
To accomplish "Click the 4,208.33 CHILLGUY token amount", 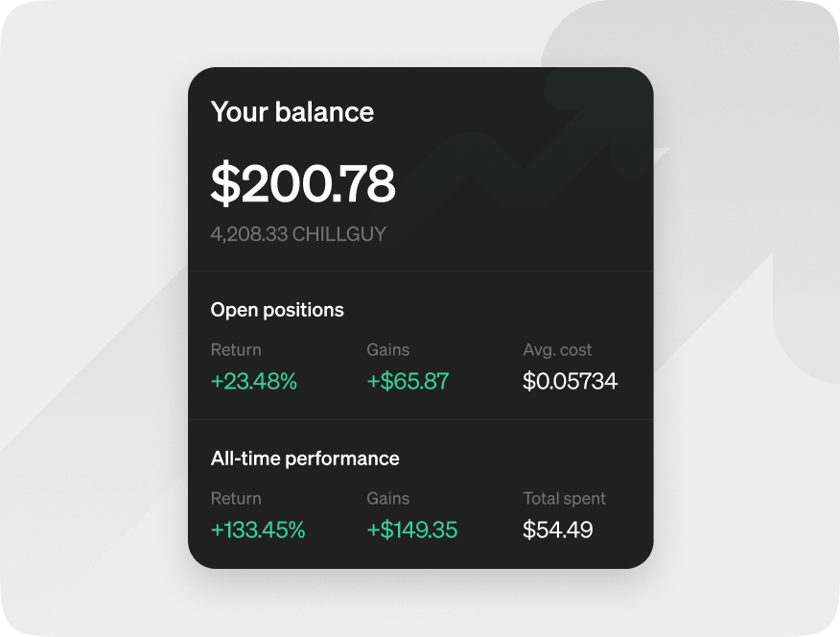I will (x=298, y=233).
